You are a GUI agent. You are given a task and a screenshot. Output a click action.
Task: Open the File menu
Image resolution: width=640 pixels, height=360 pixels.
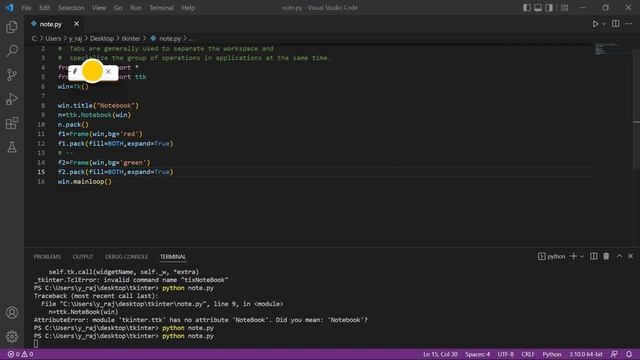[x=26, y=8]
